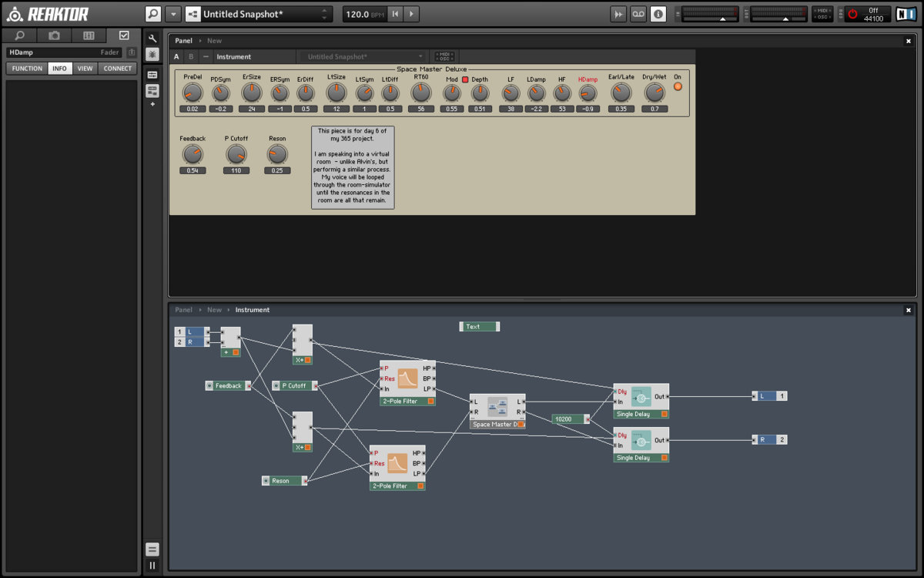Screen dimensions: 924x578
Task: Switch to the CONNECT tab
Action: (118, 69)
